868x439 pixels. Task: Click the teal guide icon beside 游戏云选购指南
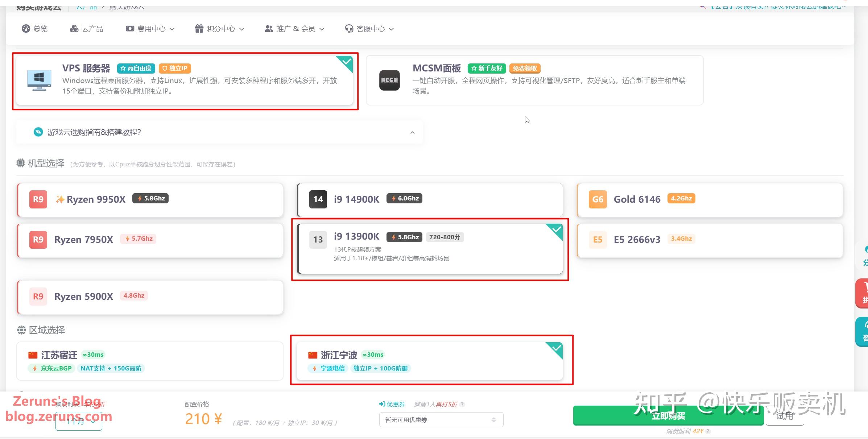point(38,132)
